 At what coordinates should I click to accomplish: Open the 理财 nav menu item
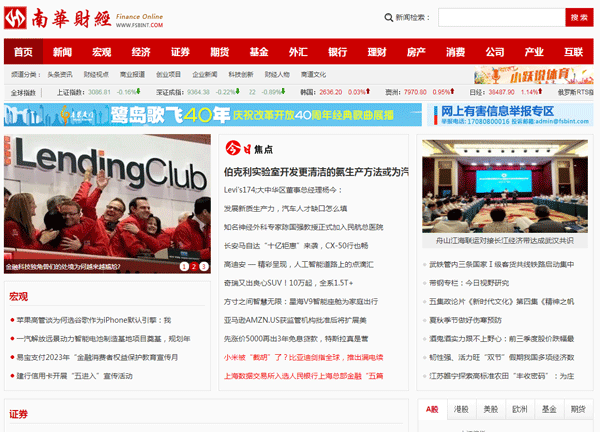377,52
